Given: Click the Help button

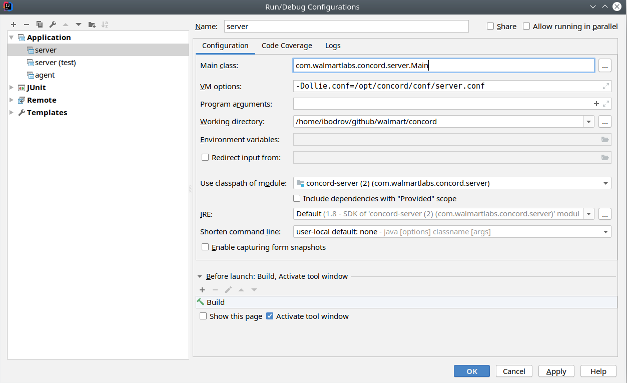Looking at the screenshot, I should click(598, 371).
